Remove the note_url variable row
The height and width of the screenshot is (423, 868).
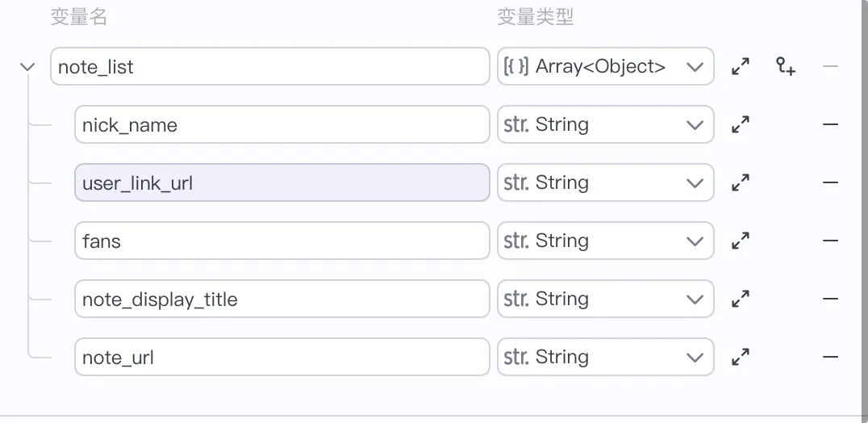pyautogui.click(x=830, y=357)
